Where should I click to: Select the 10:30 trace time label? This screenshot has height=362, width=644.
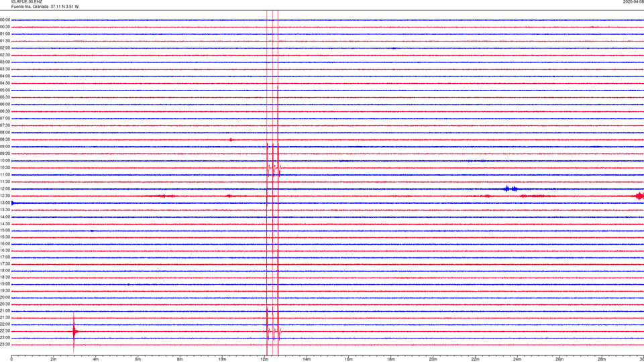(5, 168)
